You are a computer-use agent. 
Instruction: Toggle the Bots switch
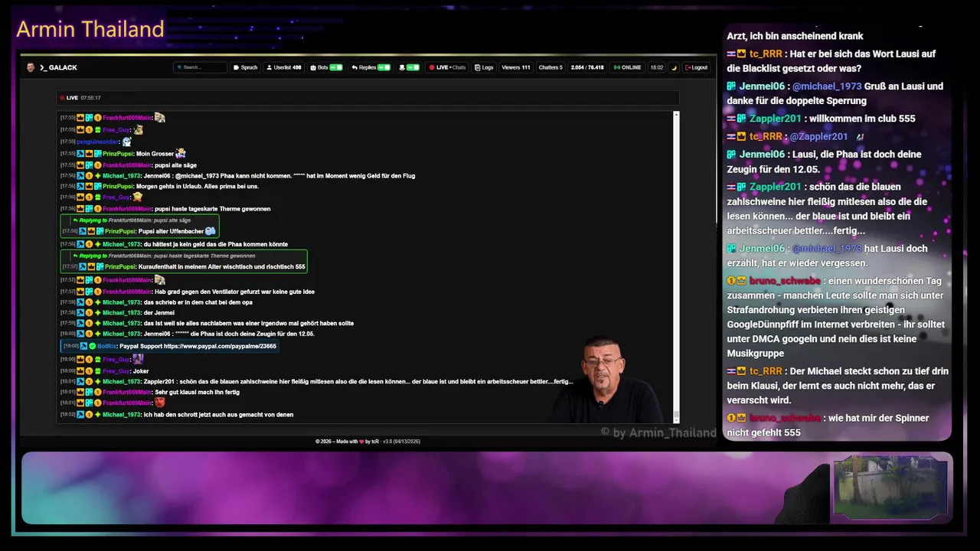pos(335,67)
